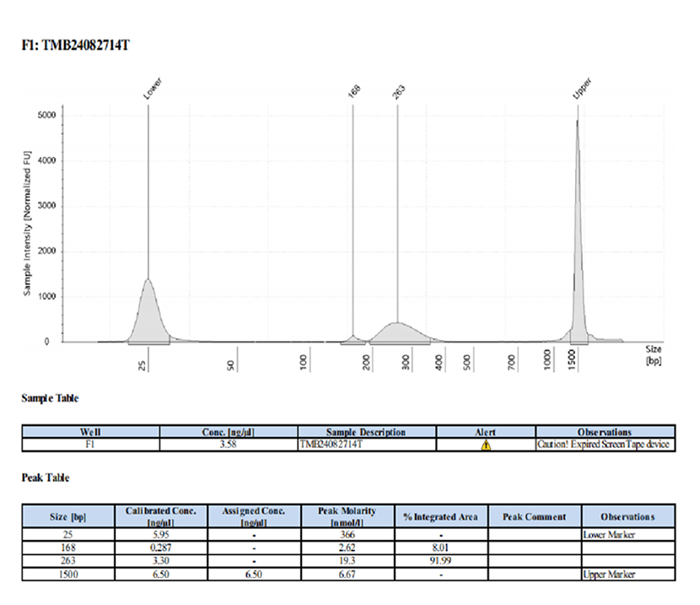
Task: Click the size cell '168' in Peak Table
Action: pos(67,548)
